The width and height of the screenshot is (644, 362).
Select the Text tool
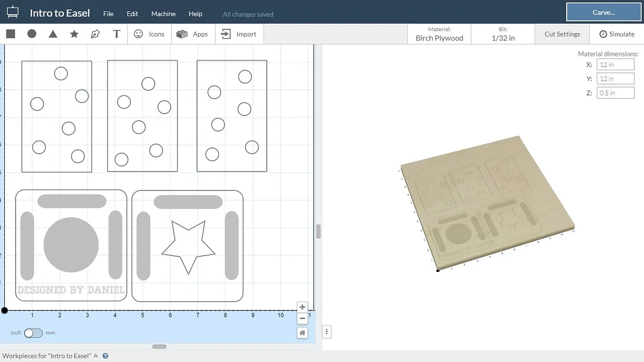click(x=116, y=34)
